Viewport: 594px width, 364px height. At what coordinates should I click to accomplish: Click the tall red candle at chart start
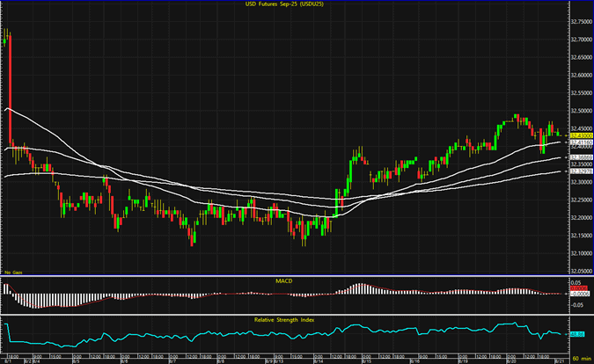click(9, 88)
